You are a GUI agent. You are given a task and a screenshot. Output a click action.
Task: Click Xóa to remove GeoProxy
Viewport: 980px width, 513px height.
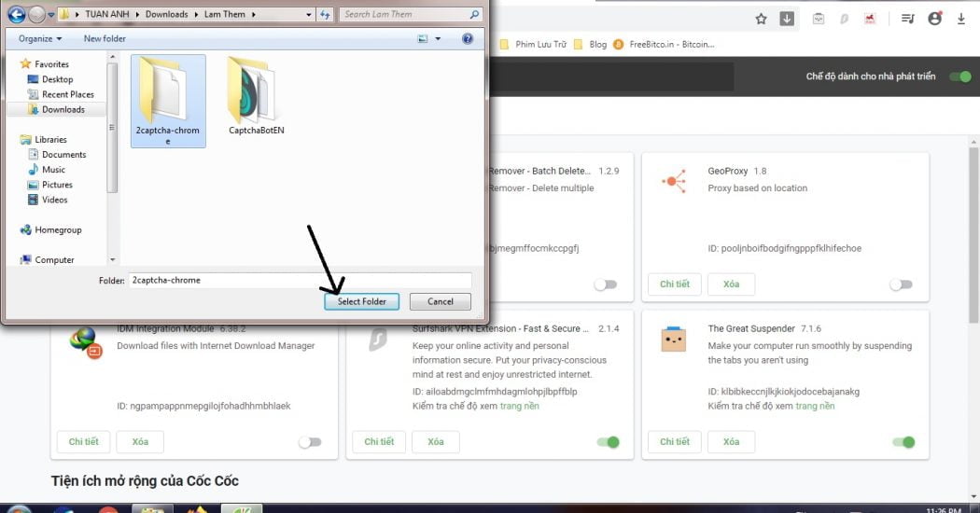731,284
